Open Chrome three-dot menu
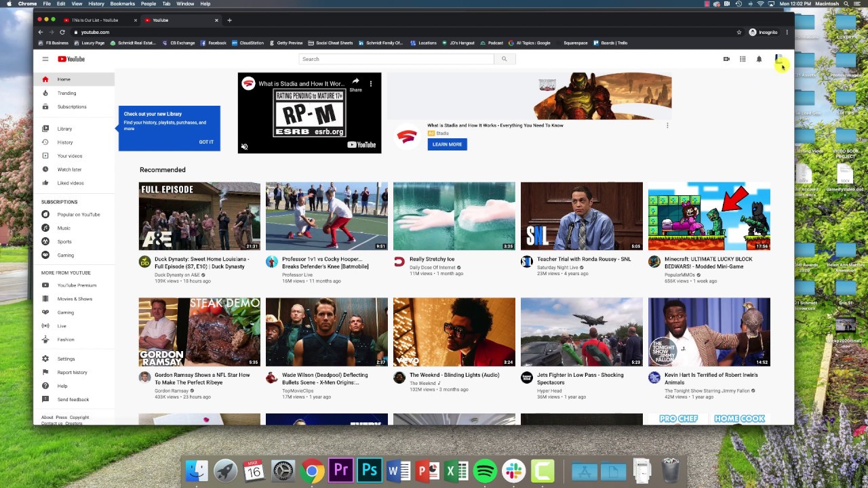The image size is (868, 488). (787, 32)
